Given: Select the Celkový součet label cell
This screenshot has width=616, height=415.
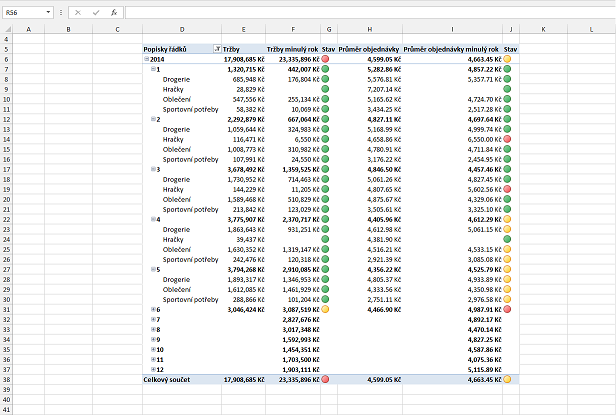Looking at the screenshot, I should pos(182,380).
